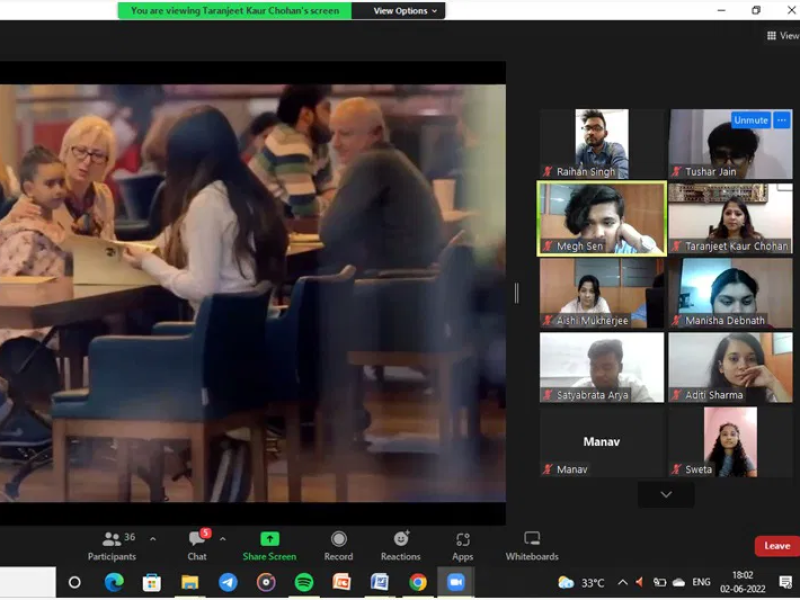Click the View grid icon at top right
The width and height of the screenshot is (800, 600).
pyautogui.click(x=771, y=35)
